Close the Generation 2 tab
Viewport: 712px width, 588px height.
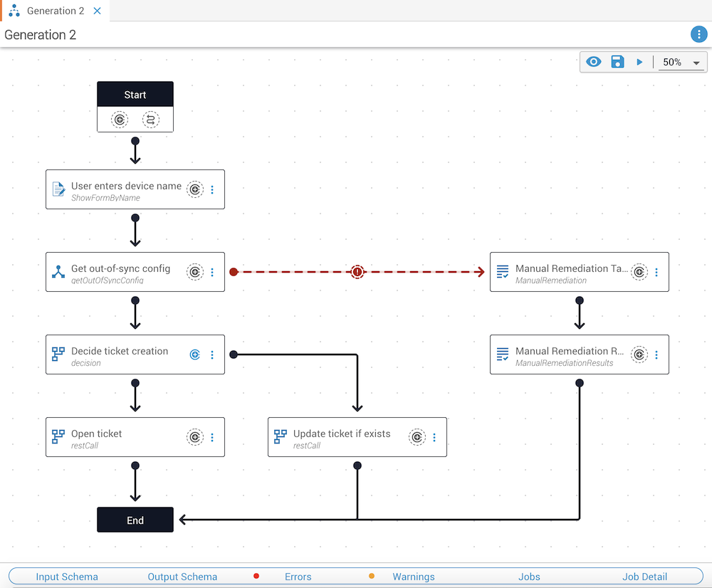(x=97, y=11)
